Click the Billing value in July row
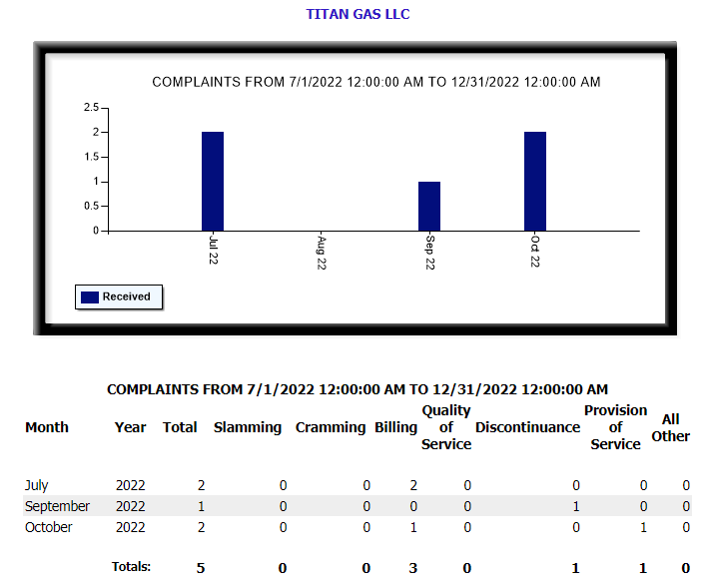Viewport: 705px width, 588px height. [x=413, y=485]
